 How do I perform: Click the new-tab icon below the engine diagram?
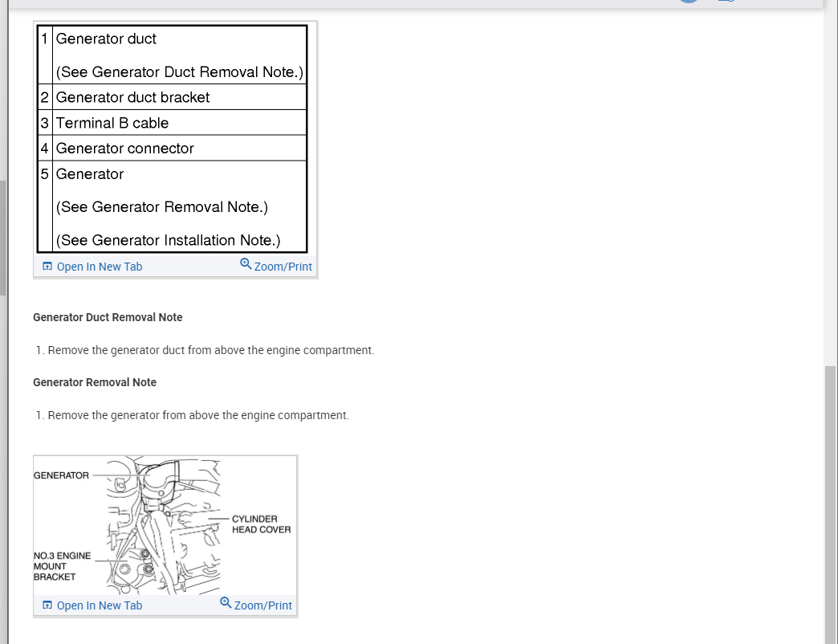(x=47, y=605)
